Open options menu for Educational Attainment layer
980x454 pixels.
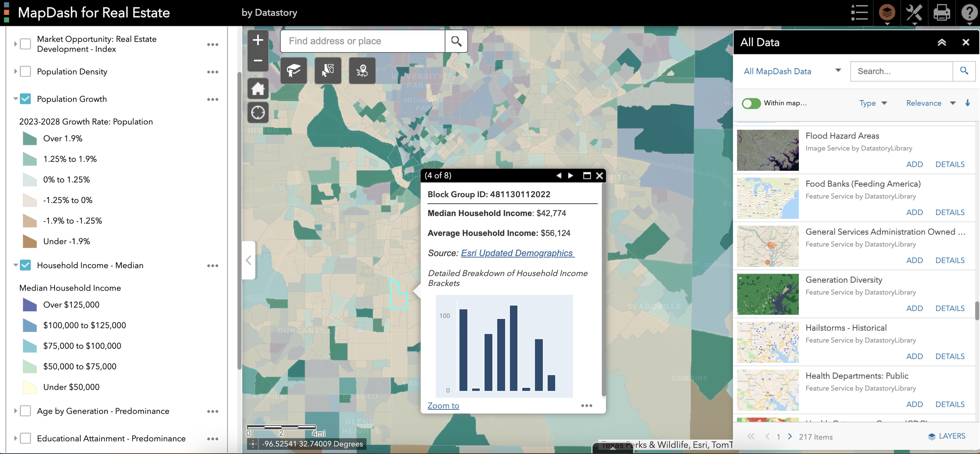(x=213, y=439)
